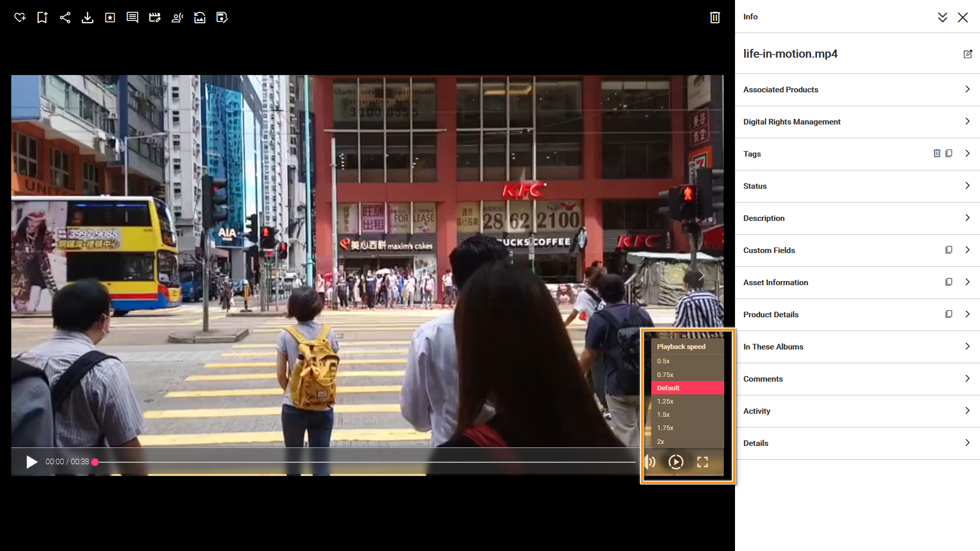The height and width of the screenshot is (551, 980).
Task: Click the video progress bar scrubber handle
Action: tap(95, 462)
